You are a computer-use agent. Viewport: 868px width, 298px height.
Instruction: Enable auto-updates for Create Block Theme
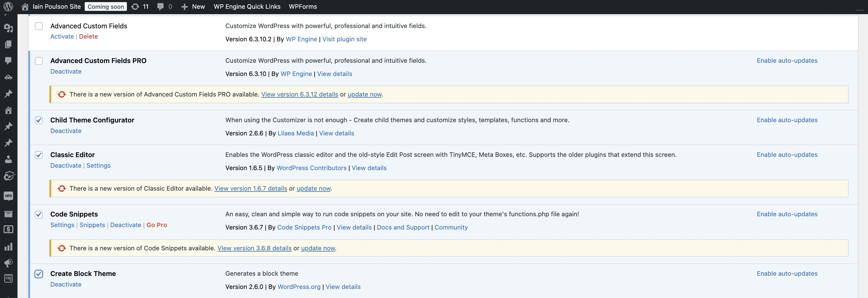pyautogui.click(x=787, y=273)
